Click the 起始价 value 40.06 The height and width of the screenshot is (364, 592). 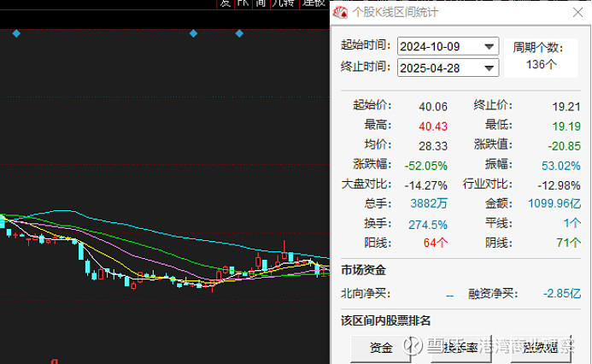[432, 107]
